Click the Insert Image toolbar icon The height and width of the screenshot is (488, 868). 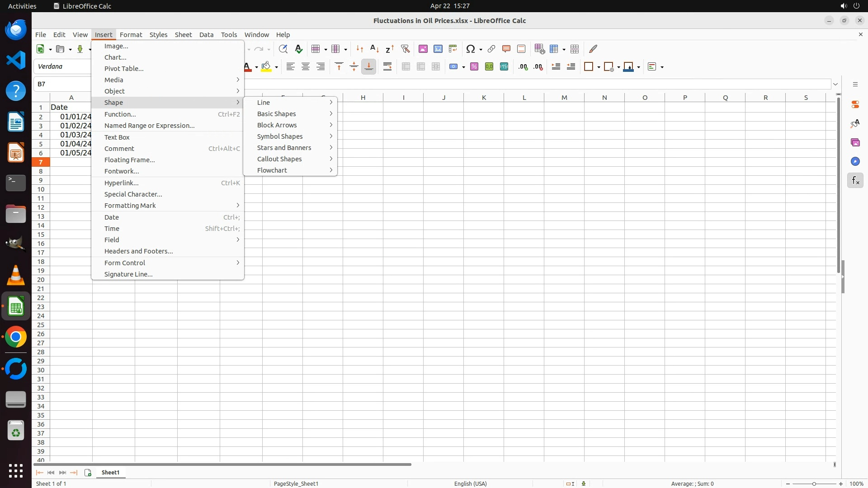(x=423, y=49)
